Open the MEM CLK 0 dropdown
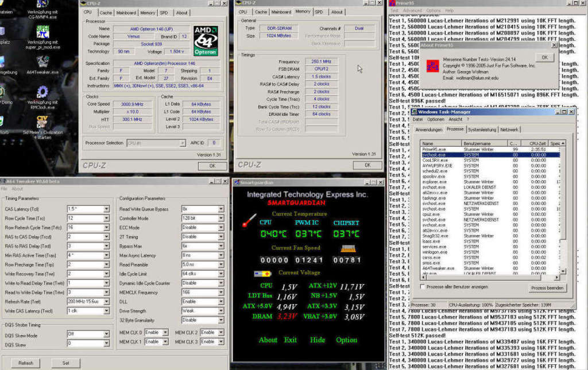The image size is (588, 370). 165,333
